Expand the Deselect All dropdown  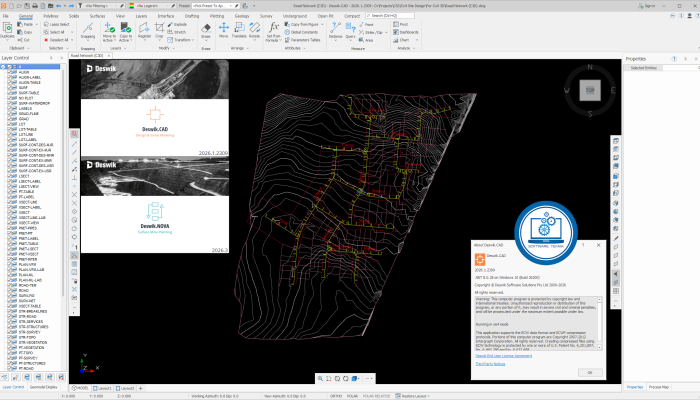coord(72,40)
